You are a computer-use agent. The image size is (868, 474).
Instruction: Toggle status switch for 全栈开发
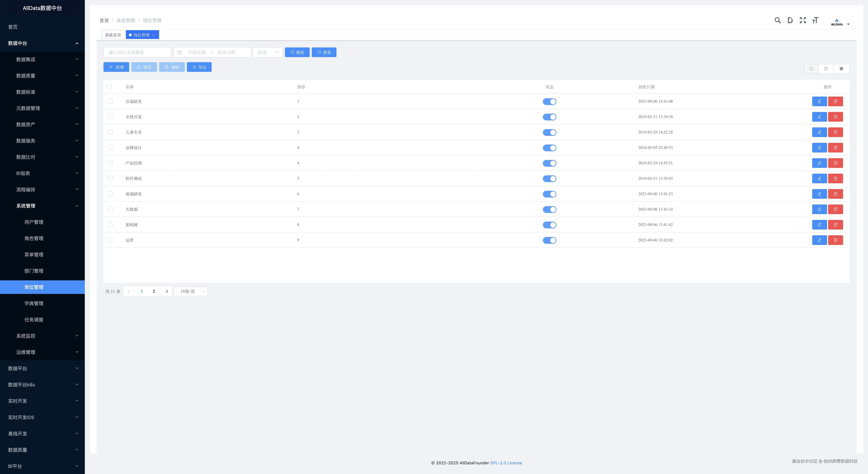(x=549, y=117)
